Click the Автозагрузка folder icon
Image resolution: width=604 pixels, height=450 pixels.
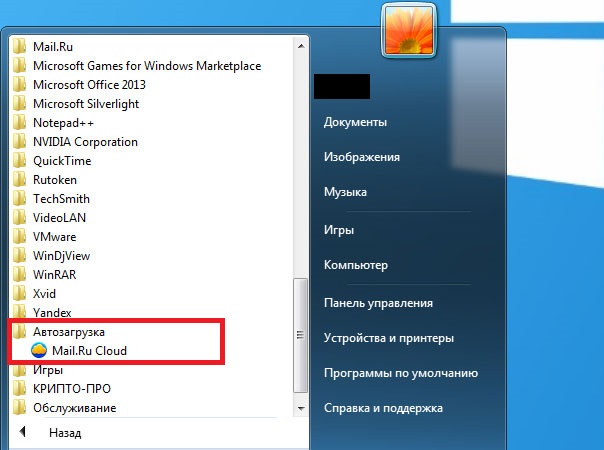tap(19, 332)
